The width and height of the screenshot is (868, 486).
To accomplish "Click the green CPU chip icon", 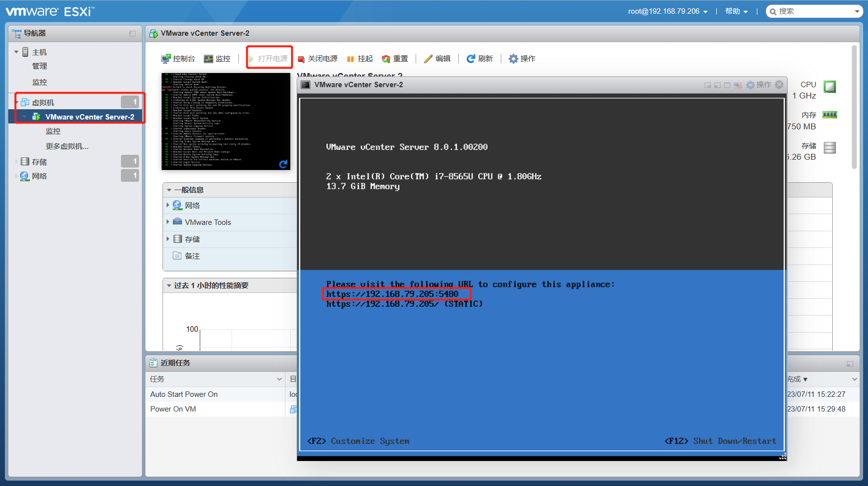I will point(830,87).
